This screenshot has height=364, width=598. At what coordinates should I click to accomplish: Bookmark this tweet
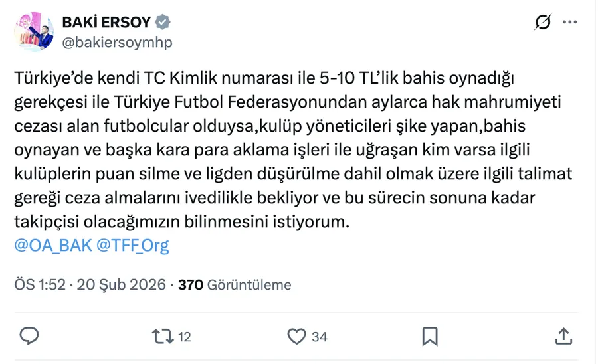coord(430,336)
